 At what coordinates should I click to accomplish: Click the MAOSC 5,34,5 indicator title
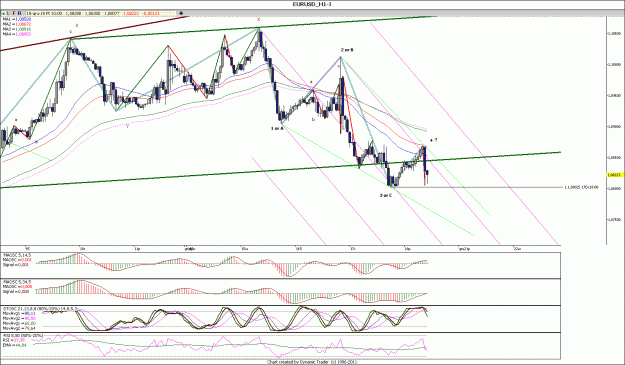click(x=17, y=282)
